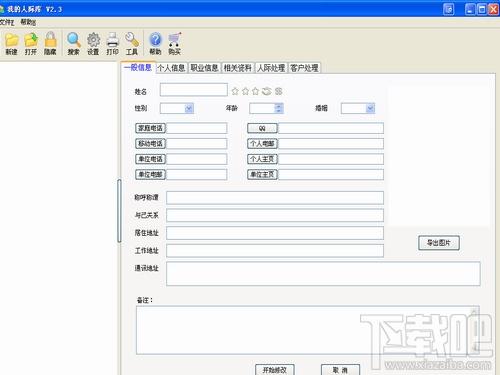Open a file with the 打开 icon

pos(31,44)
